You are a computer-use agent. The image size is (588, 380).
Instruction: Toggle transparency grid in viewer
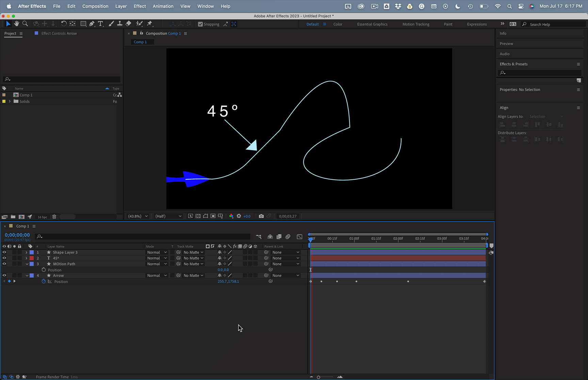click(198, 216)
